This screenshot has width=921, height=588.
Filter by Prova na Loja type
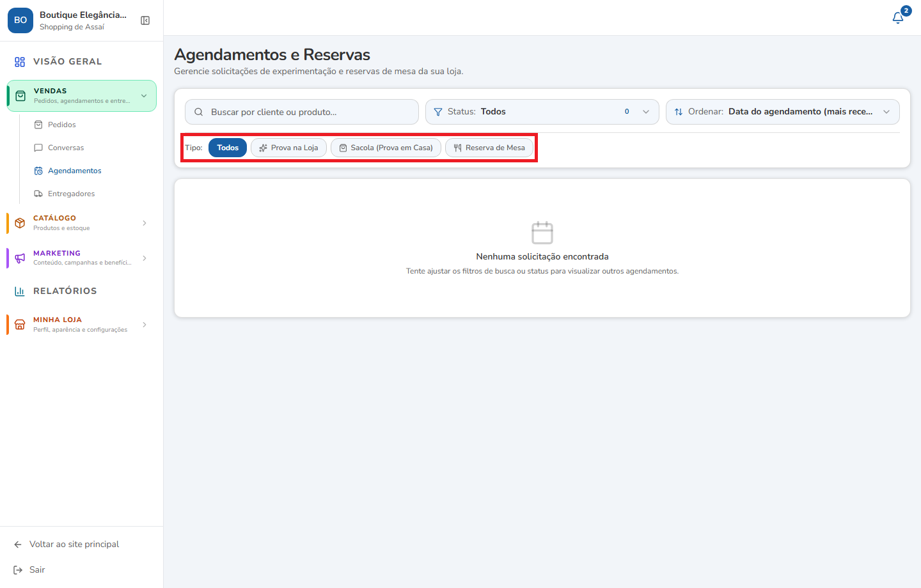(288, 148)
